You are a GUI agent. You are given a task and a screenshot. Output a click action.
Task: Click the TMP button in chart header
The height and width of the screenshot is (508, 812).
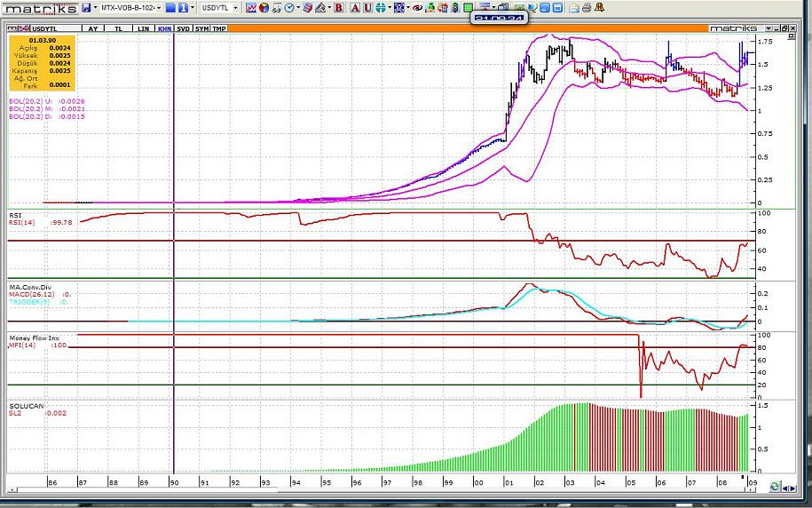tap(219, 28)
